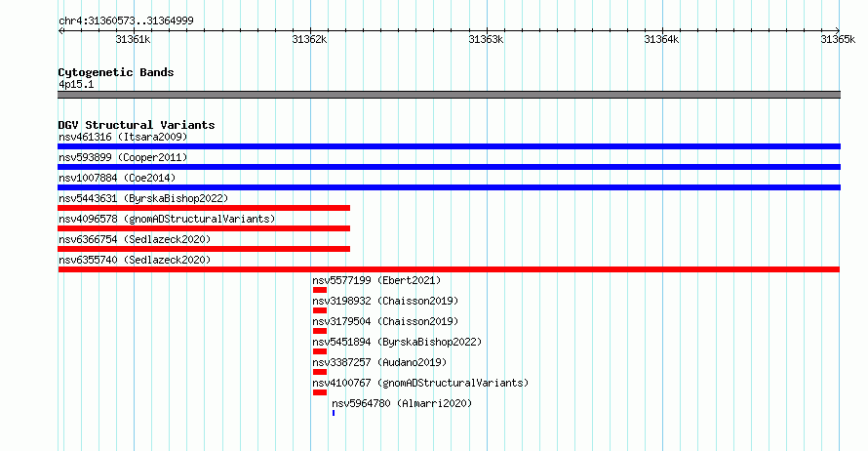Screen dimensions: 868x451
Task: Click the Cytogenetic Bands track title
Action: (x=116, y=72)
